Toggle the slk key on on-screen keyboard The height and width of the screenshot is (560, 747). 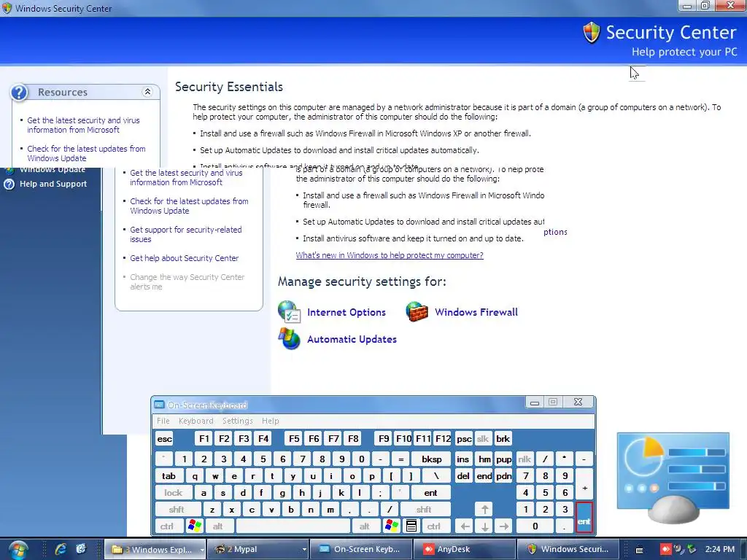coord(483,438)
